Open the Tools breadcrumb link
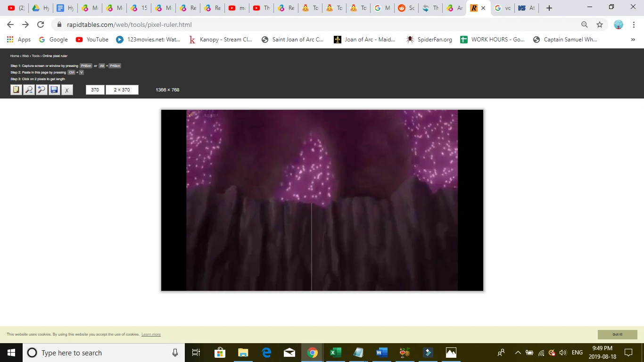The width and height of the screenshot is (644, 362). [x=36, y=56]
